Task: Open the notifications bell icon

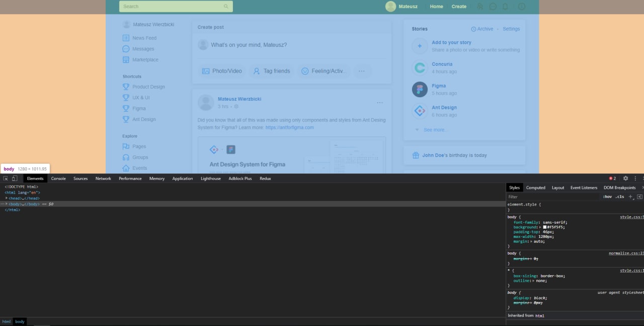Action: point(505,7)
